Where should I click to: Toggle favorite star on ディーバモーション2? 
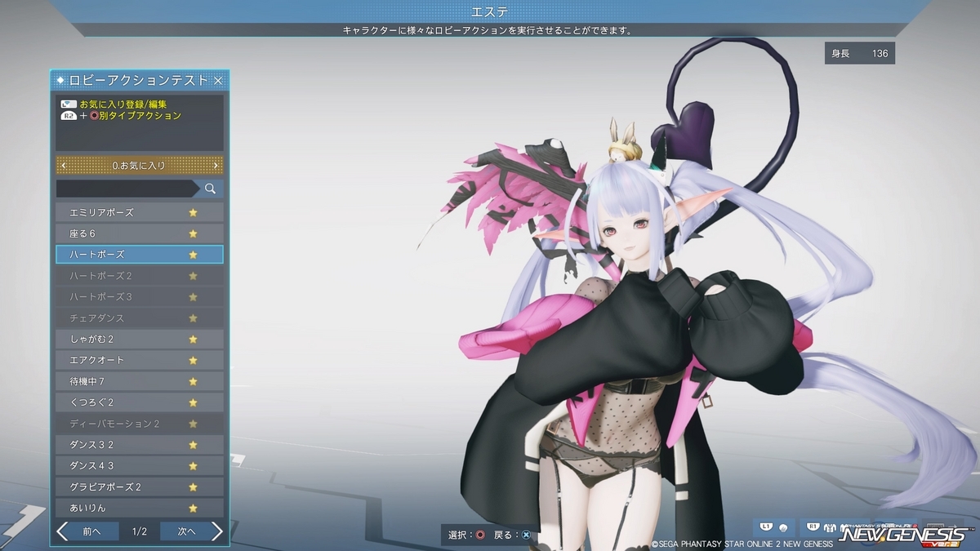(x=193, y=424)
